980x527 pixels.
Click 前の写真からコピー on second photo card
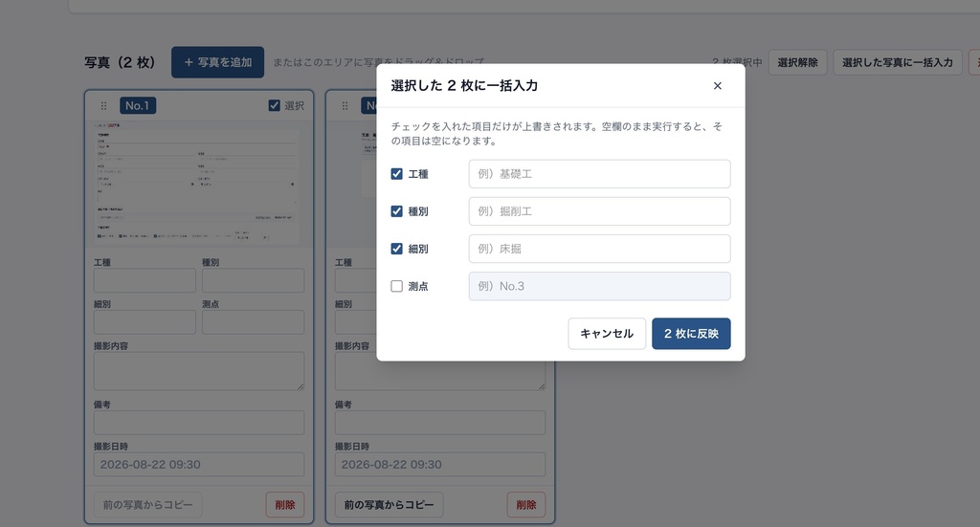389,504
